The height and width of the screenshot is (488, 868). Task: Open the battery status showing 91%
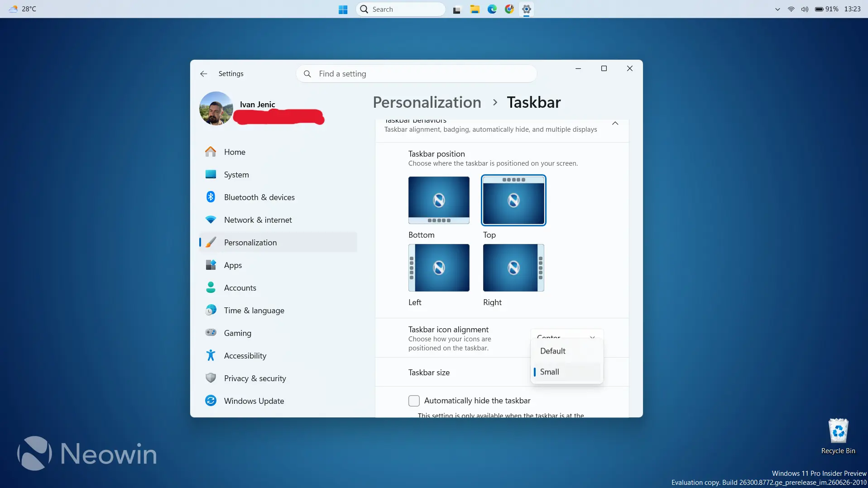pyautogui.click(x=826, y=9)
